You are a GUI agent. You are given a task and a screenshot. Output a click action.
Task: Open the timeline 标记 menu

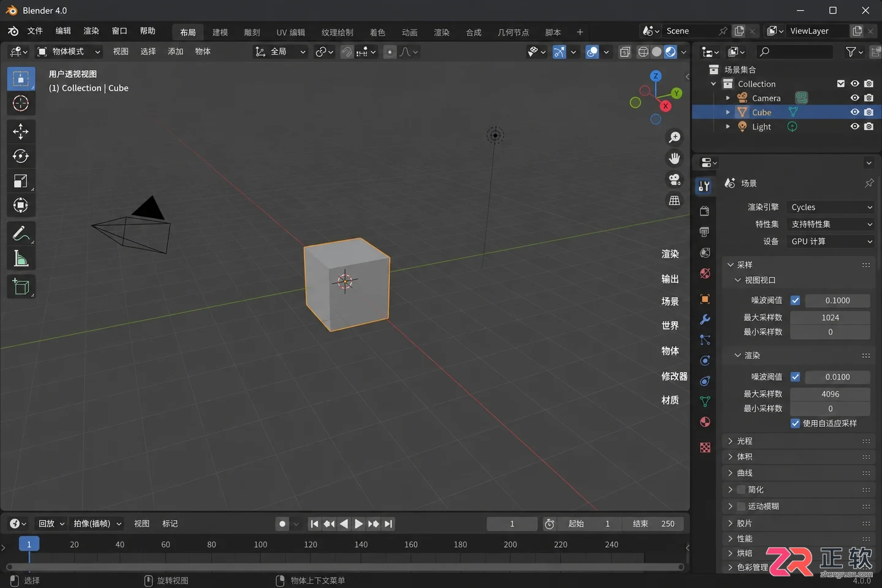(170, 524)
